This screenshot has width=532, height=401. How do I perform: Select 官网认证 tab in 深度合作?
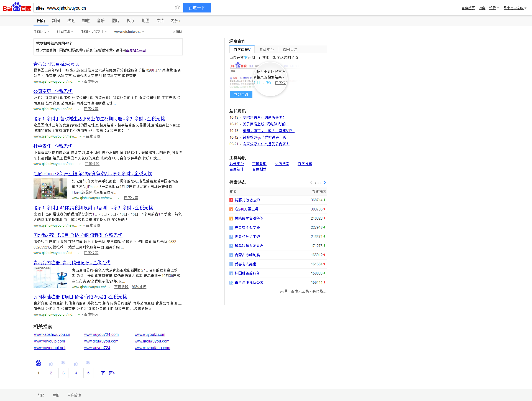pyautogui.click(x=290, y=50)
